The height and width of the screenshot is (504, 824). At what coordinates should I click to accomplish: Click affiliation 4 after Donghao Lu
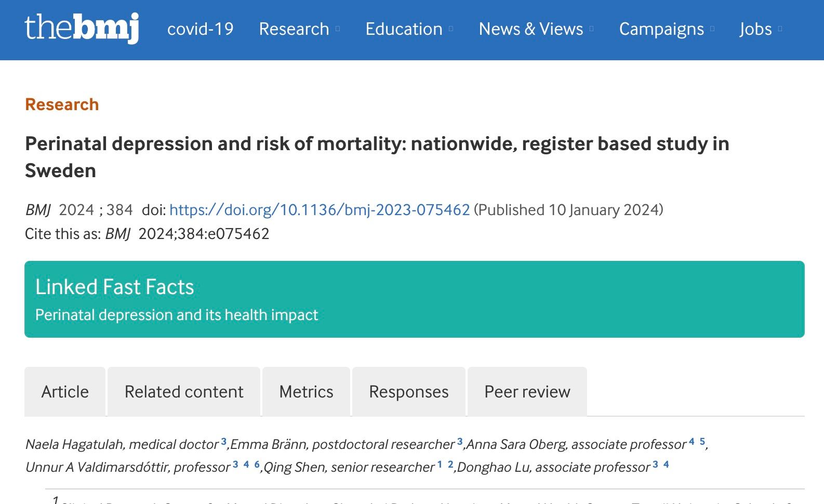tap(666, 465)
